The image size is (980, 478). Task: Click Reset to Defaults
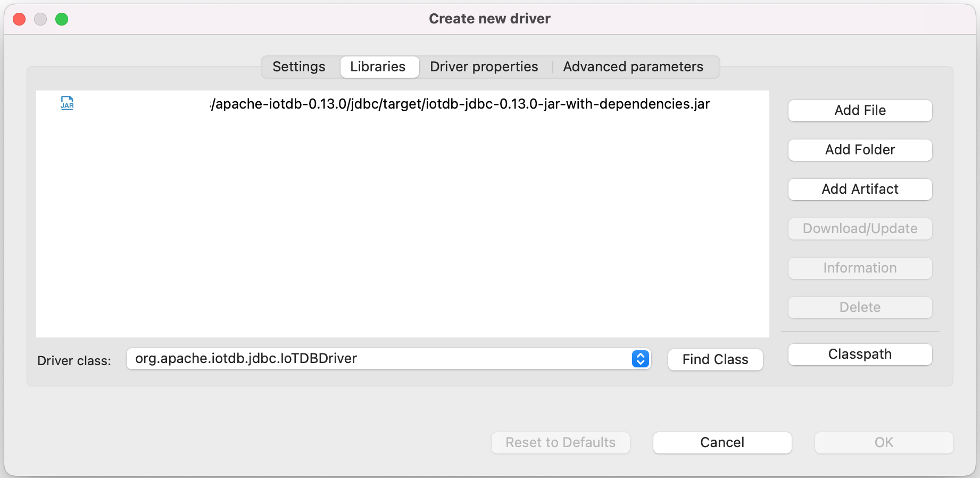tap(560, 443)
